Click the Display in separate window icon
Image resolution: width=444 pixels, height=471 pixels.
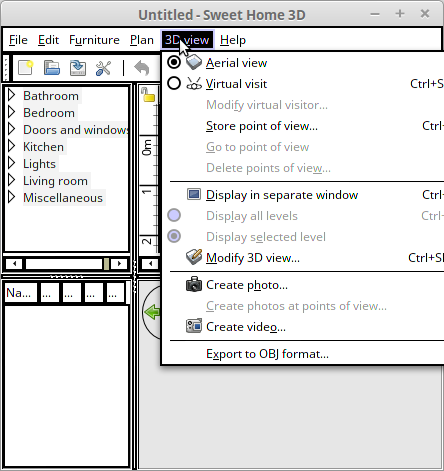(x=194, y=194)
